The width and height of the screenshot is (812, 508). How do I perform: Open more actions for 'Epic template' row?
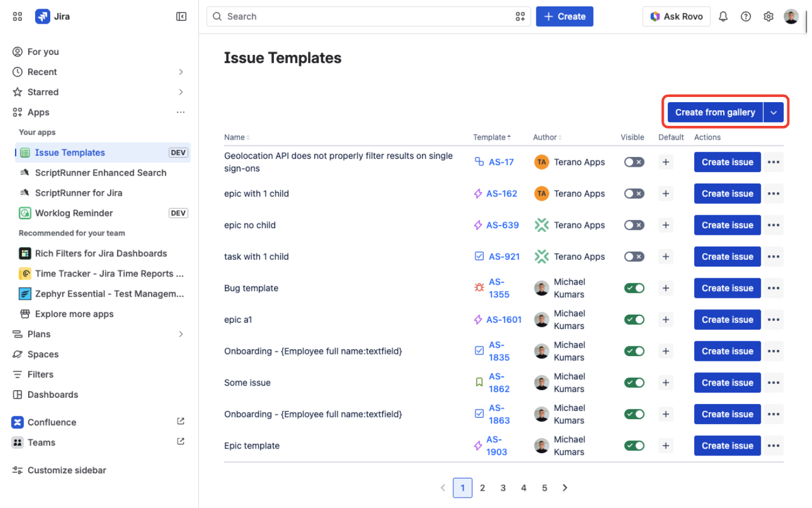pyautogui.click(x=774, y=446)
